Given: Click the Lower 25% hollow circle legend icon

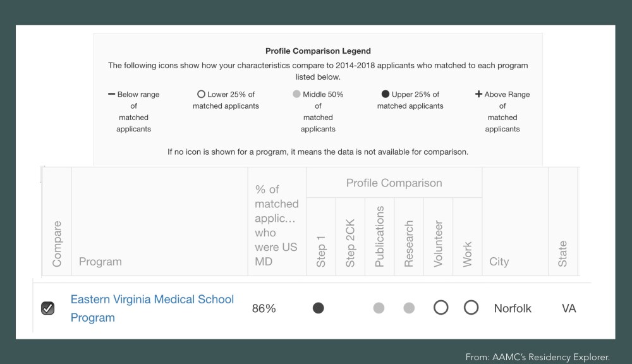Looking at the screenshot, I should (x=202, y=94).
